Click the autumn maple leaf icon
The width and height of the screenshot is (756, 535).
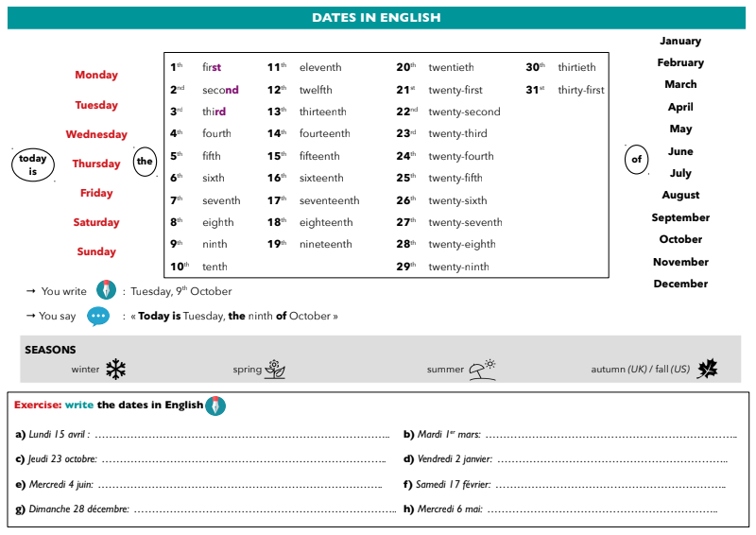[x=707, y=369]
